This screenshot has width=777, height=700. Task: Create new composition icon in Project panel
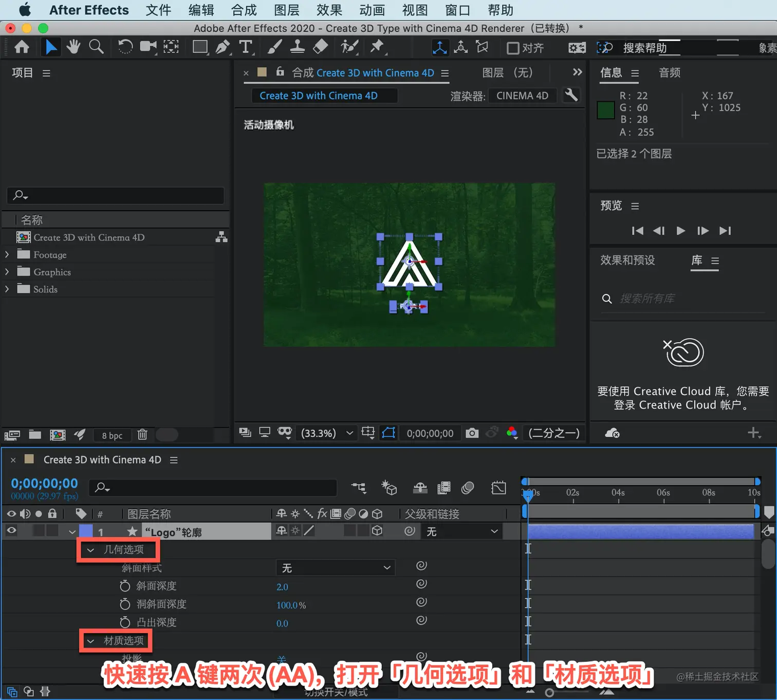click(58, 435)
